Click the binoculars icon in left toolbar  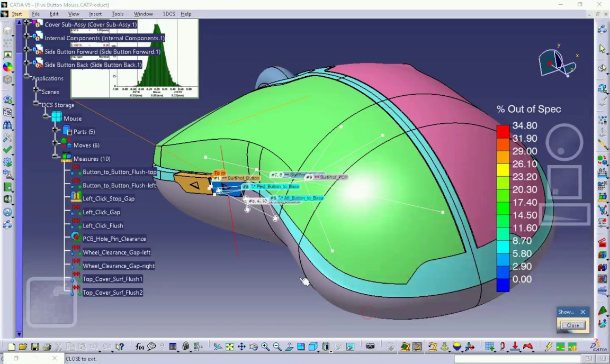[7, 125]
